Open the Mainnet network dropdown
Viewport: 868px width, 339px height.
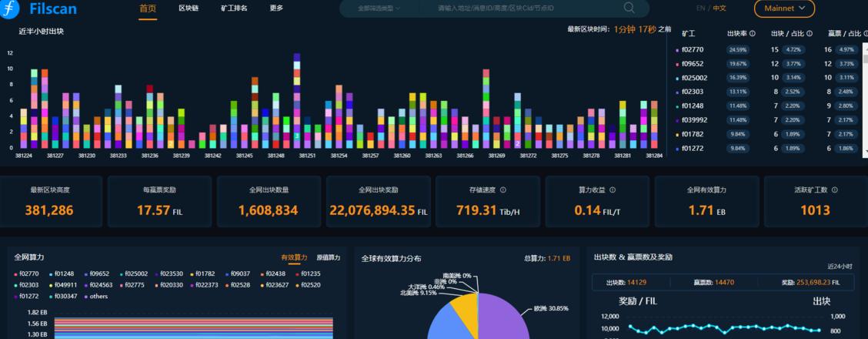[x=784, y=8]
